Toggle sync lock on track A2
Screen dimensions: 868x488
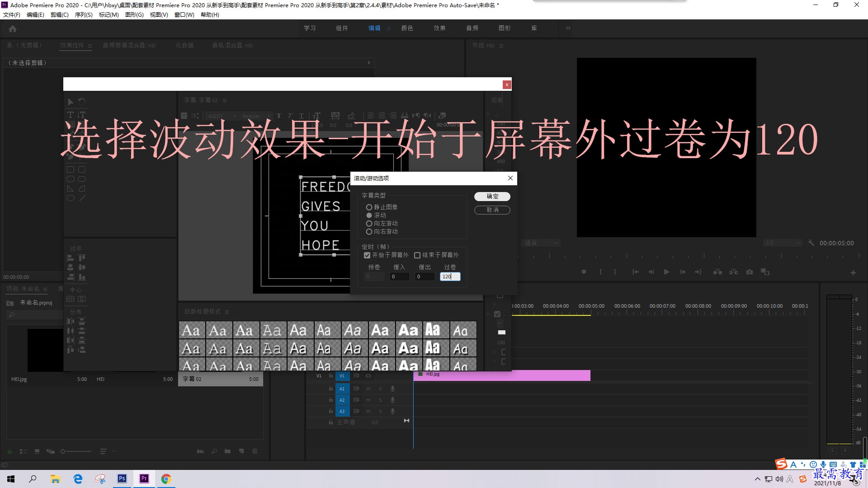tap(356, 400)
